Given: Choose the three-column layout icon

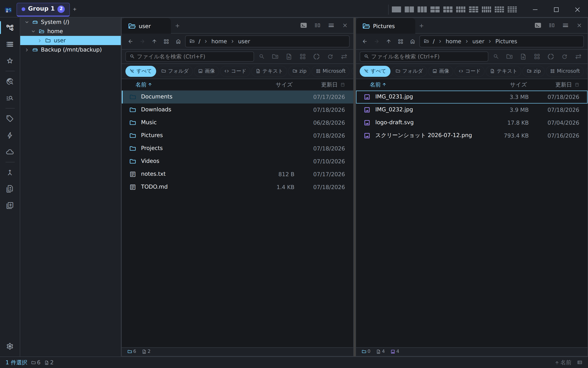Looking at the screenshot, I should (x=422, y=9).
